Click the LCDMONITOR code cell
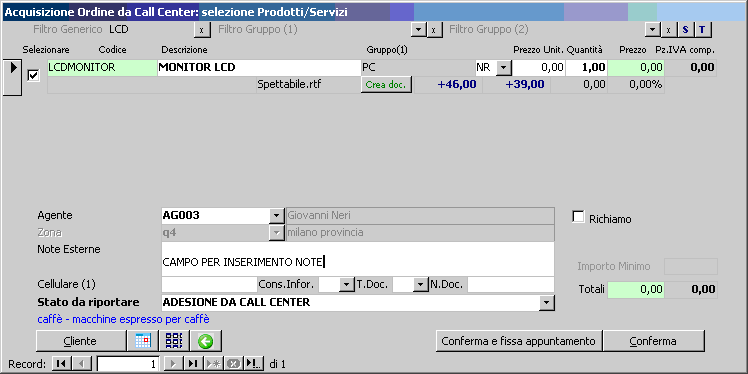This screenshot has height=374, width=748. point(102,68)
